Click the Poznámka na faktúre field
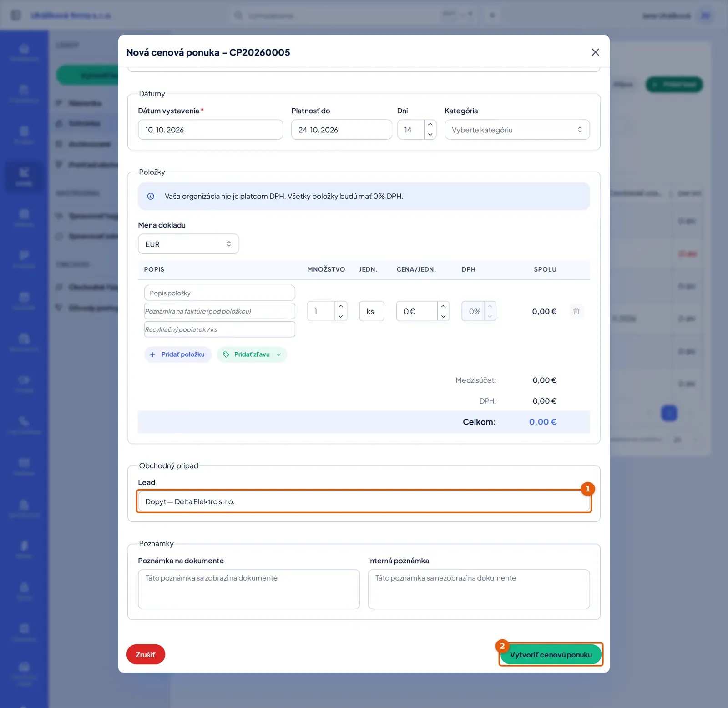Viewport: 728px width, 708px height. (x=219, y=311)
